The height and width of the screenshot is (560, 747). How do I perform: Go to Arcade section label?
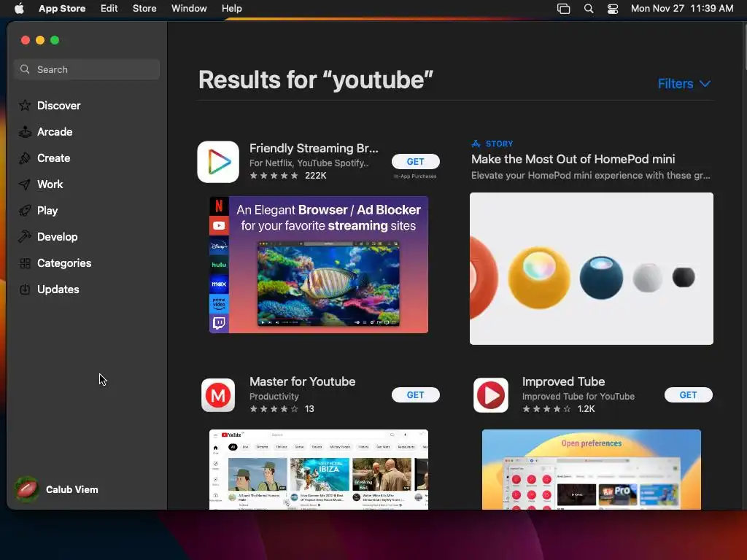pos(55,132)
